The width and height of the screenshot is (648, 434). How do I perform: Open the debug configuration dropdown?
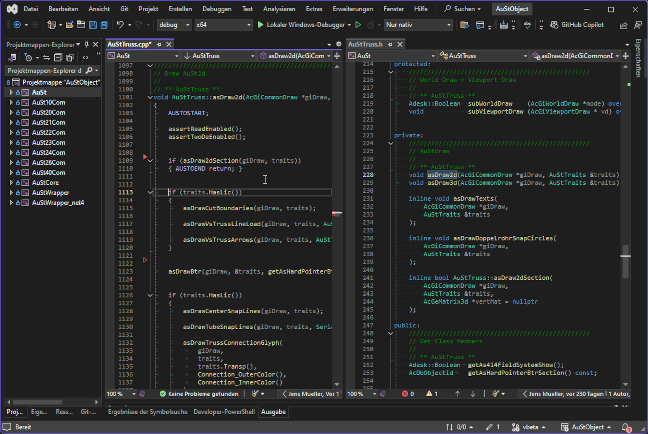coord(173,23)
